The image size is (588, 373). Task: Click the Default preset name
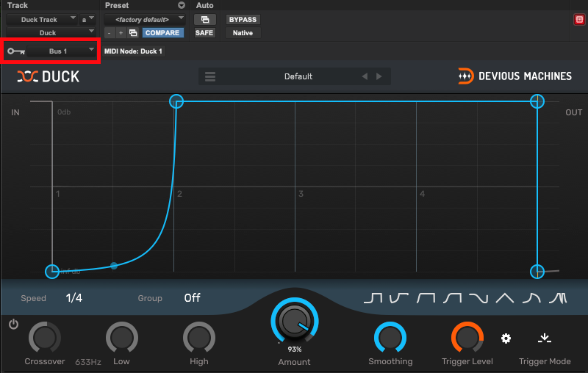298,76
